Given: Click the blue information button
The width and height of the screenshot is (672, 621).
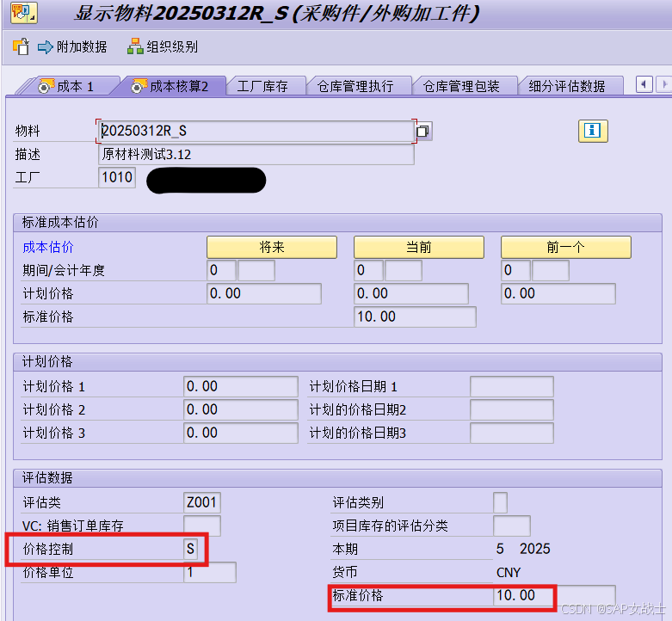Looking at the screenshot, I should pyautogui.click(x=593, y=131).
